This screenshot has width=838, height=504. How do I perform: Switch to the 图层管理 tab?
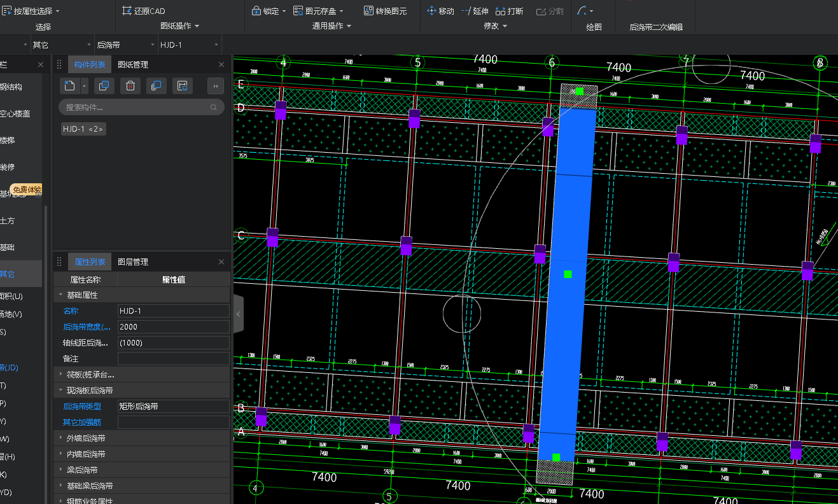(x=133, y=262)
